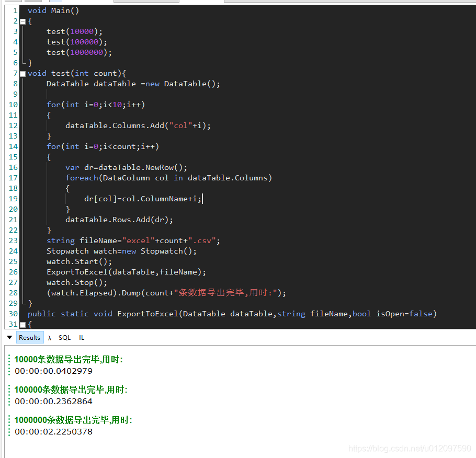The height and width of the screenshot is (458, 476).
Task: Collapse the test method fold marker
Action: 23,74
